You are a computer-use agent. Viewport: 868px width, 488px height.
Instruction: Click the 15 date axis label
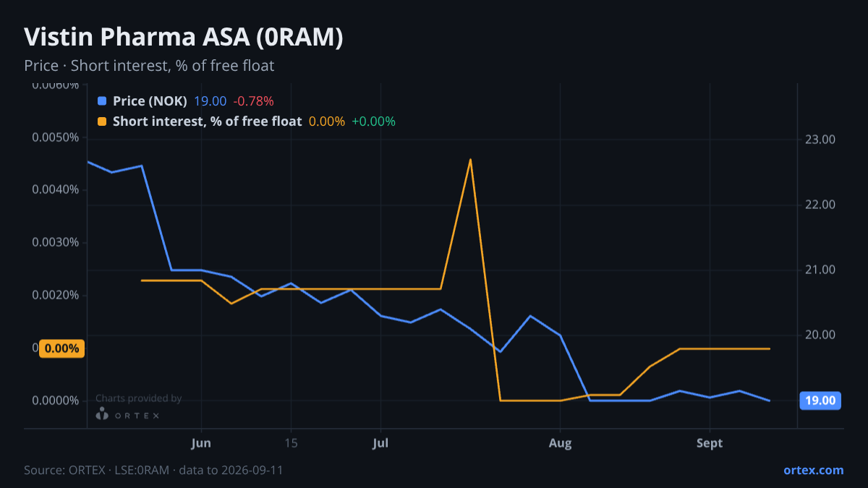(x=292, y=443)
